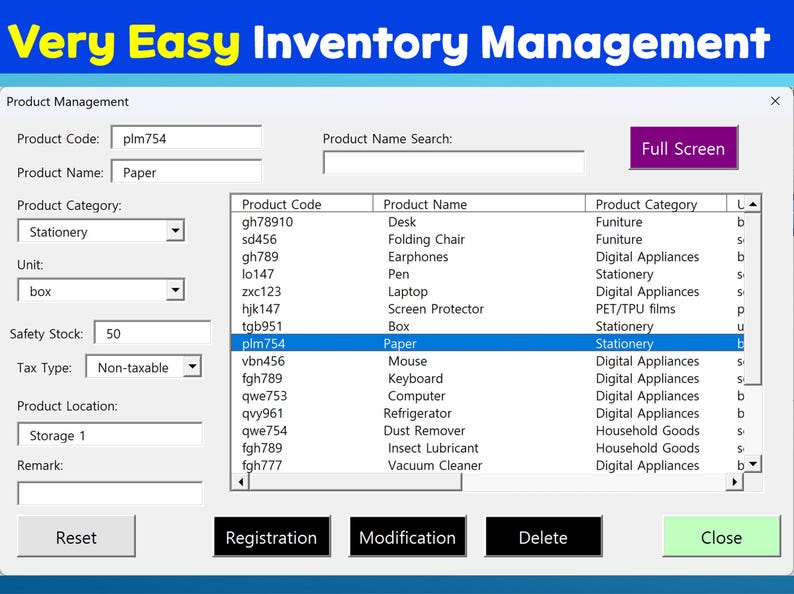This screenshot has height=594, width=794.
Task: Select the vbn456 Mouse row
Action: pos(488,361)
